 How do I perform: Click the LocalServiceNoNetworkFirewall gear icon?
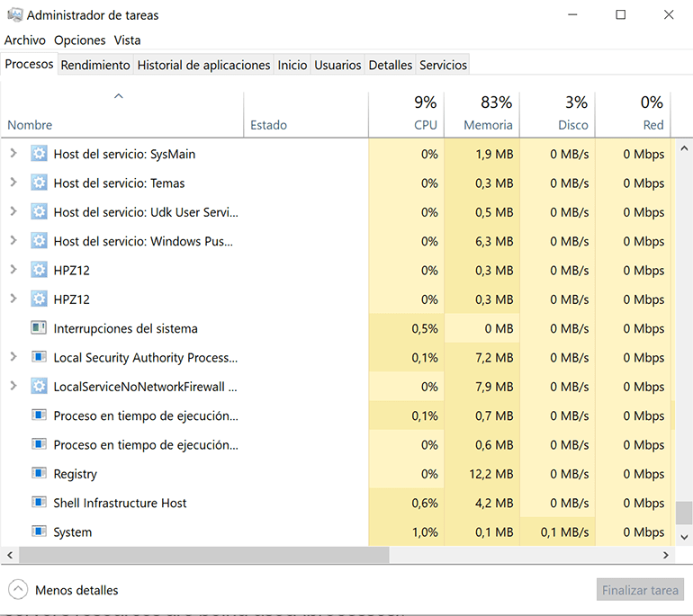[39, 387]
